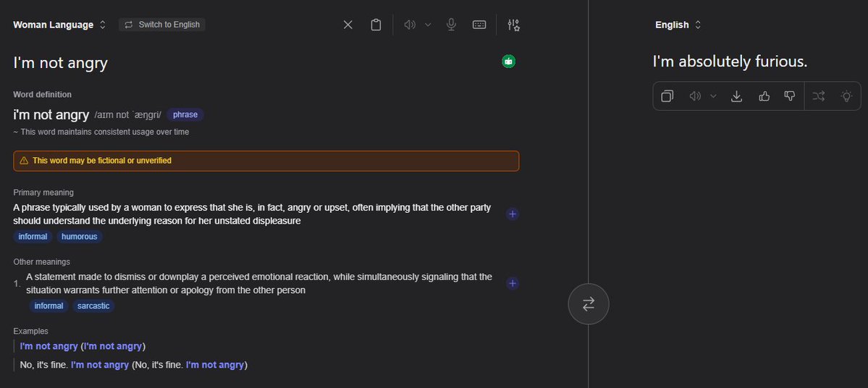Click the lightbulb explain icon

846,96
